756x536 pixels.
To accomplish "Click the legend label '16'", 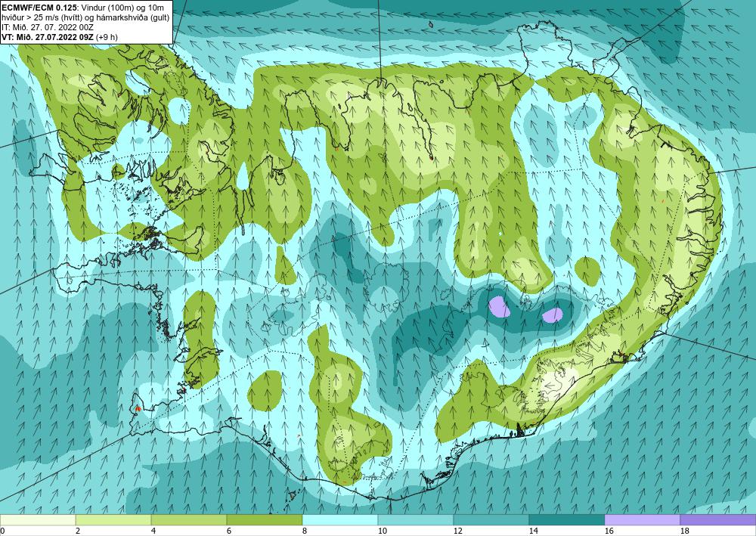I will [x=609, y=531].
